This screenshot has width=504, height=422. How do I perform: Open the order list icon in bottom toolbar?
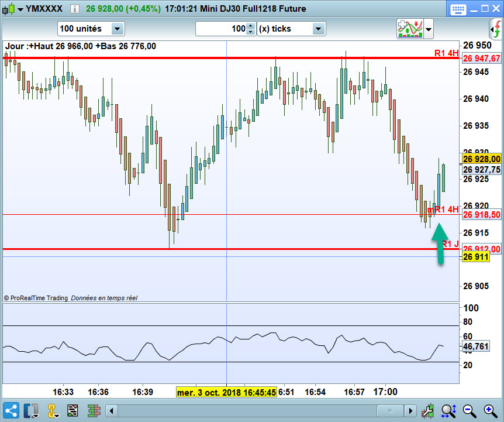(x=73, y=411)
